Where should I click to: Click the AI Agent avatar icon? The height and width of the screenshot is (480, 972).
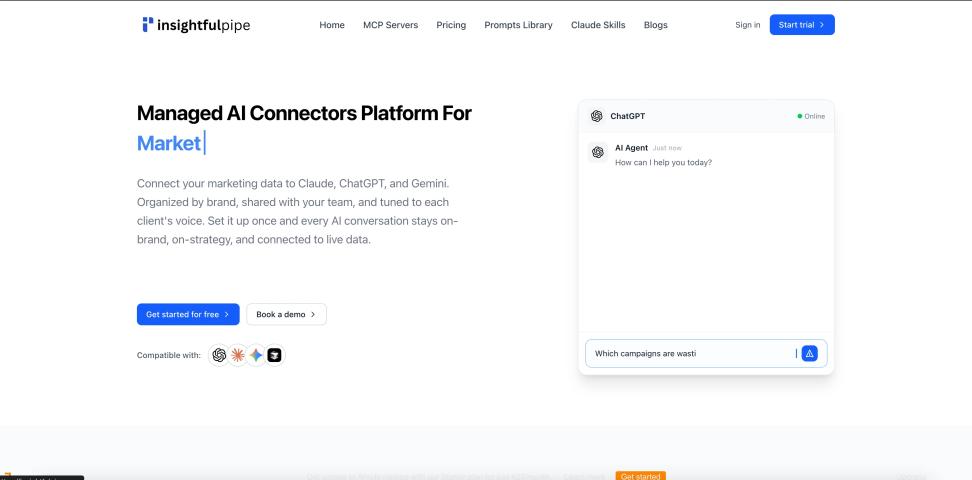[598, 152]
